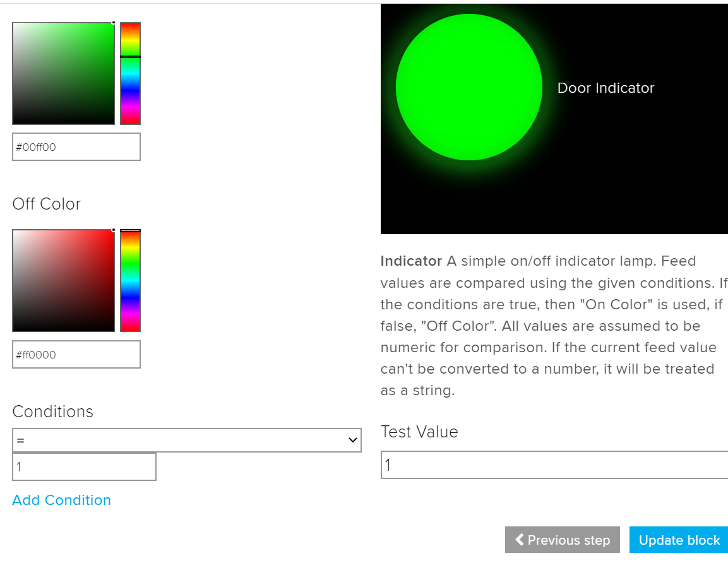This screenshot has width=728, height=563.
Task: Go back with the Previous step button
Action: (x=562, y=540)
